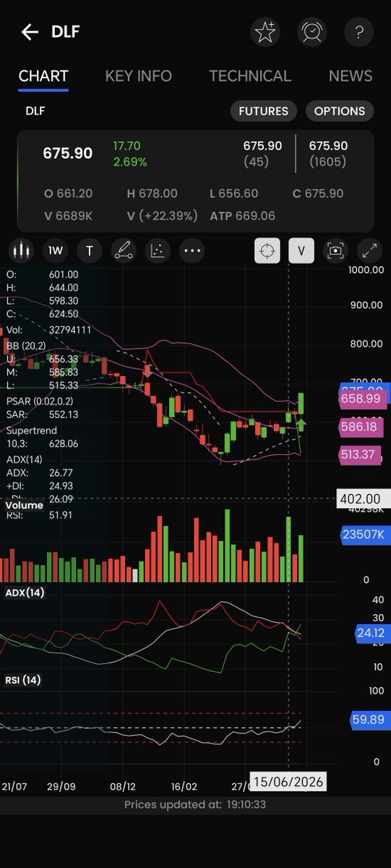Click the last price 675.90 in bold
The width and height of the screenshot is (391, 868).
(x=68, y=153)
